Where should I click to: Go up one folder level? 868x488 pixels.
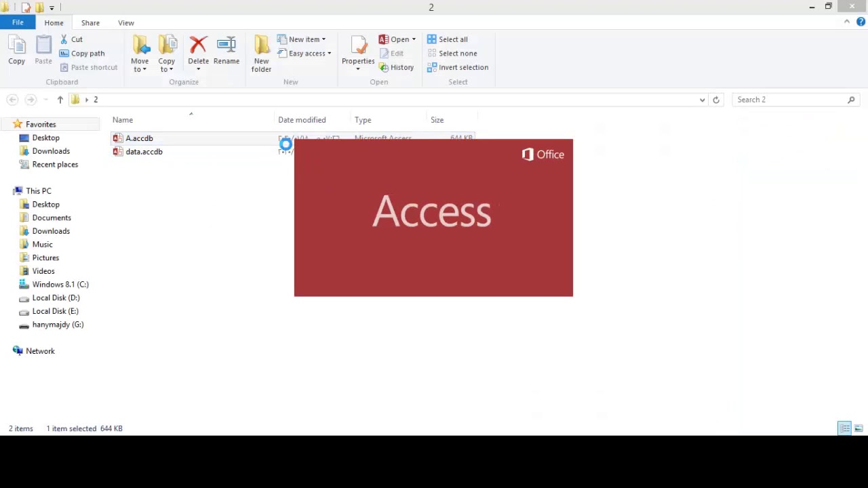(60, 100)
